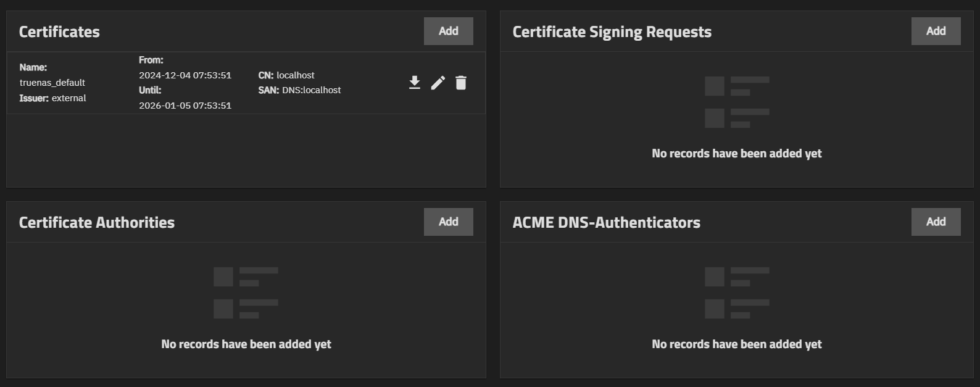Image resolution: width=980 pixels, height=387 pixels.
Task: Add a Certificate Signing Request
Action: (x=936, y=31)
